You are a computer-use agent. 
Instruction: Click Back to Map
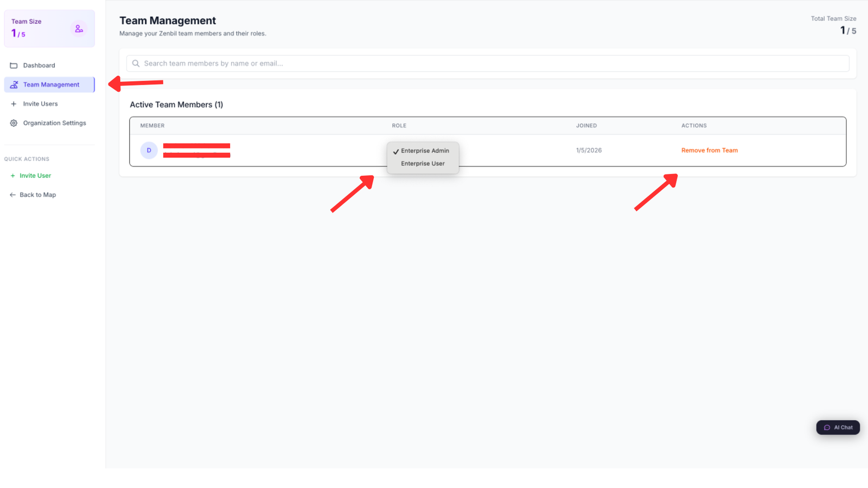coord(38,195)
